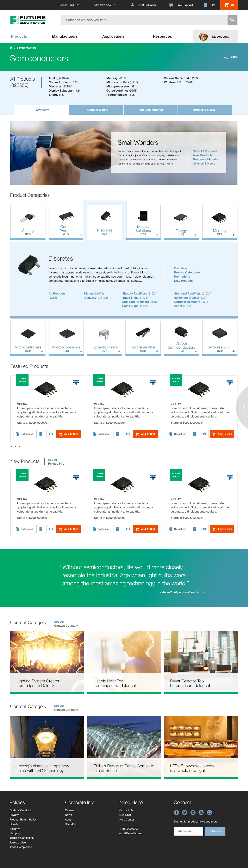Open the BOM uploader tool
Image resolution: width=248 pixels, height=868 pixels.
pos(143,5)
